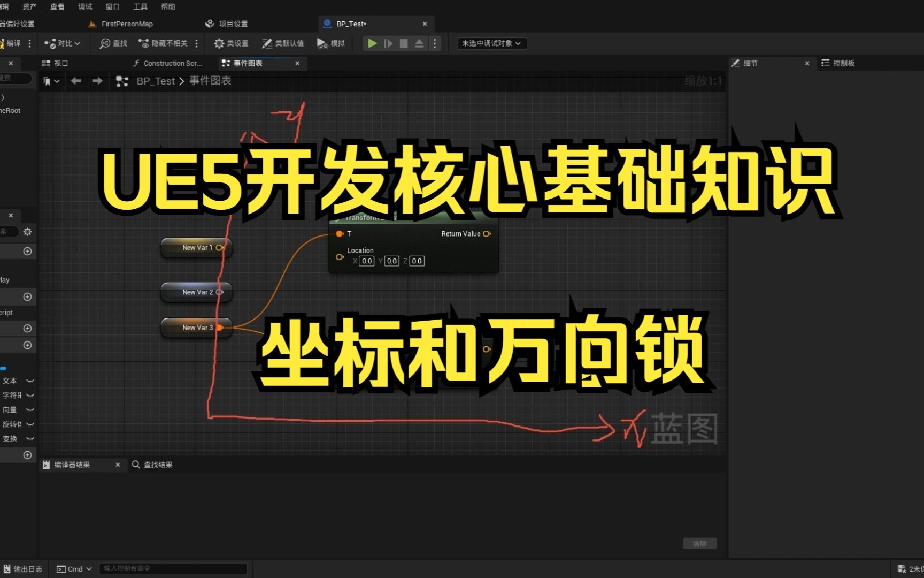Screen dimensions: 924x578
Task: Click the unsaved assets indicator in status bar
Action: coord(910,569)
